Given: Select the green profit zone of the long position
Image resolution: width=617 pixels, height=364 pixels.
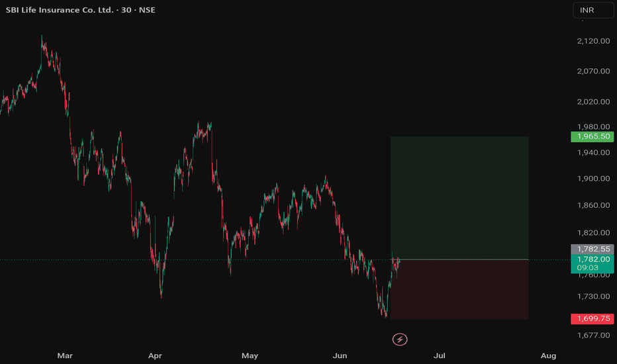Looking at the screenshot, I should pyautogui.click(x=459, y=198).
